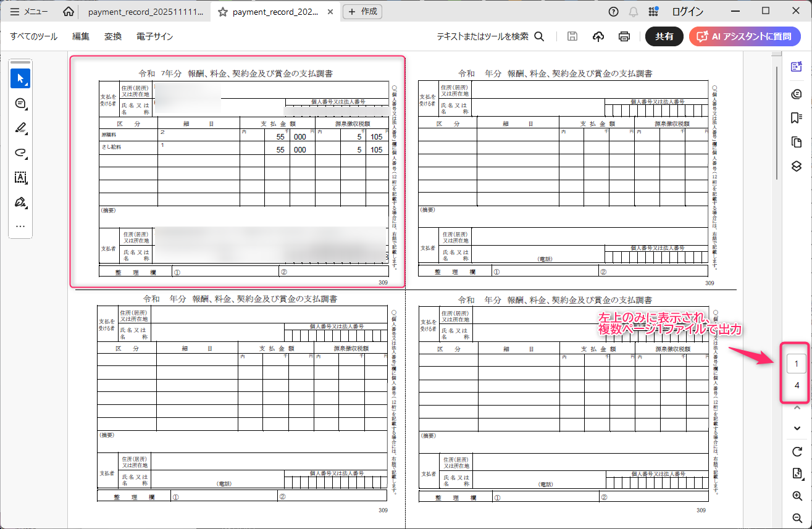
Task: Select the arrow selection tool
Action: pos(20,78)
